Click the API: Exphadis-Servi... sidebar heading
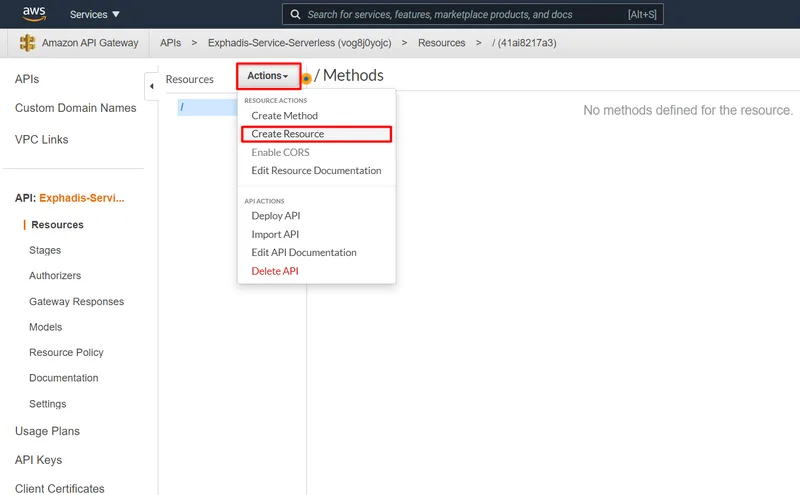The width and height of the screenshot is (800, 495). [69, 198]
